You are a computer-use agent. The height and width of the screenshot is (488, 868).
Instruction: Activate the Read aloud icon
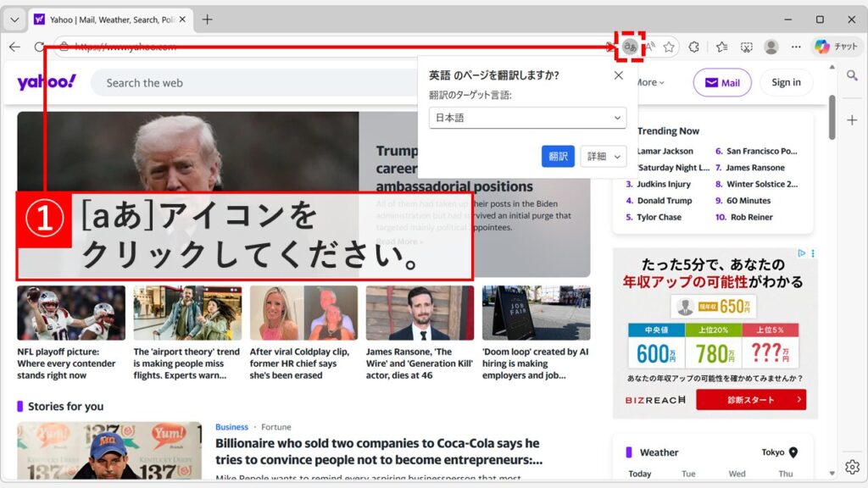[648, 47]
